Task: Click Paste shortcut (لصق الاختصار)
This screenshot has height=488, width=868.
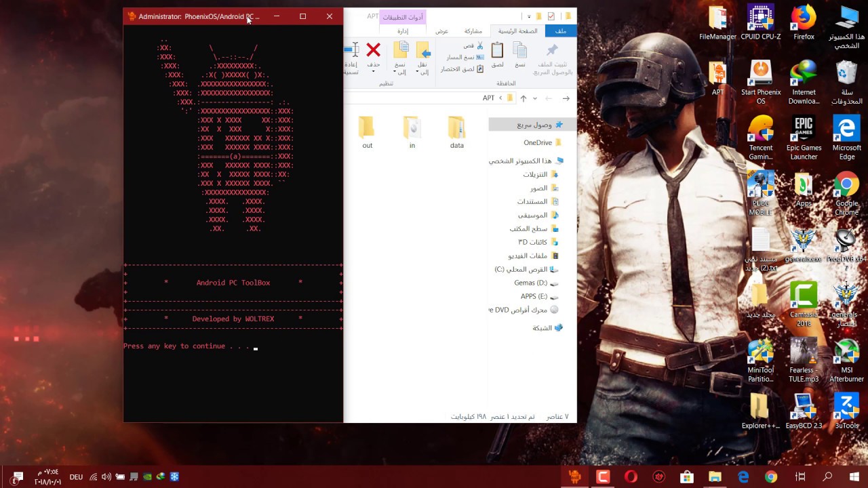Action: 462,69
